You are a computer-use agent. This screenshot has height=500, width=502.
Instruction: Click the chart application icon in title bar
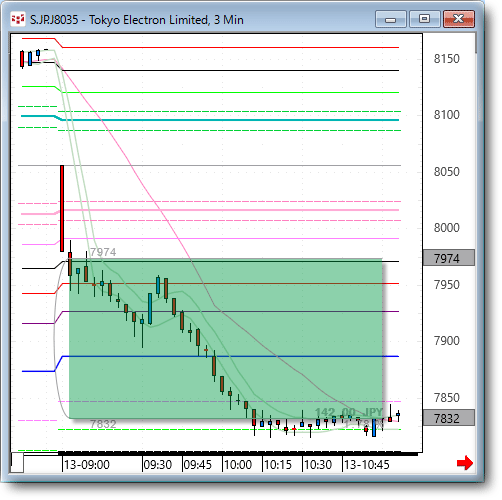pyautogui.click(x=18, y=19)
